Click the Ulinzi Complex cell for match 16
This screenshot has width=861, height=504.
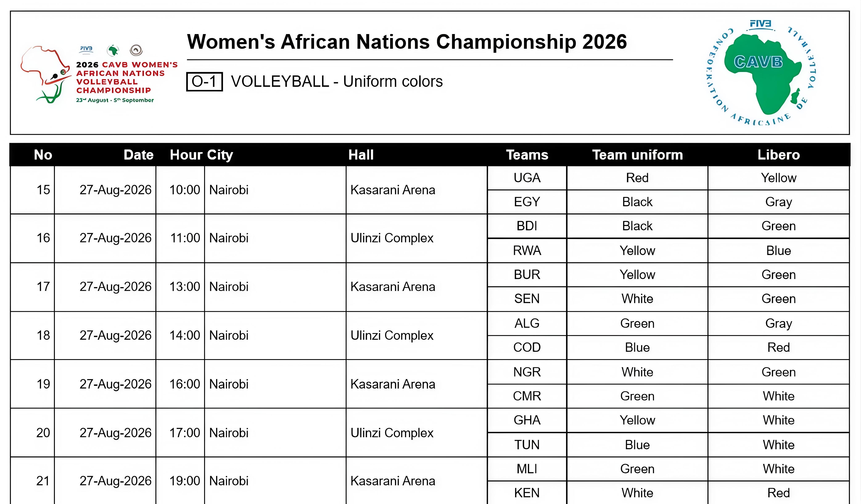[416, 238]
